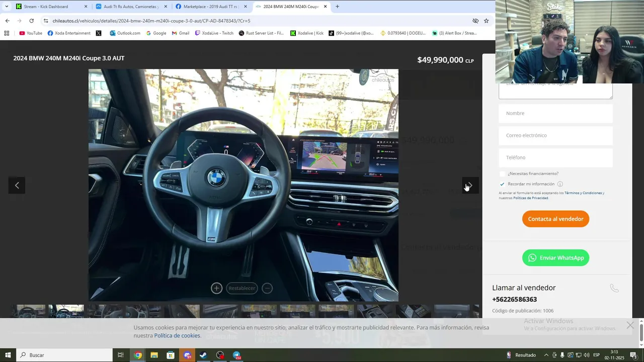Click the chileautos.cl address bar URL
This screenshot has height=362, width=644.
pyautogui.click(x=151, y=21)
